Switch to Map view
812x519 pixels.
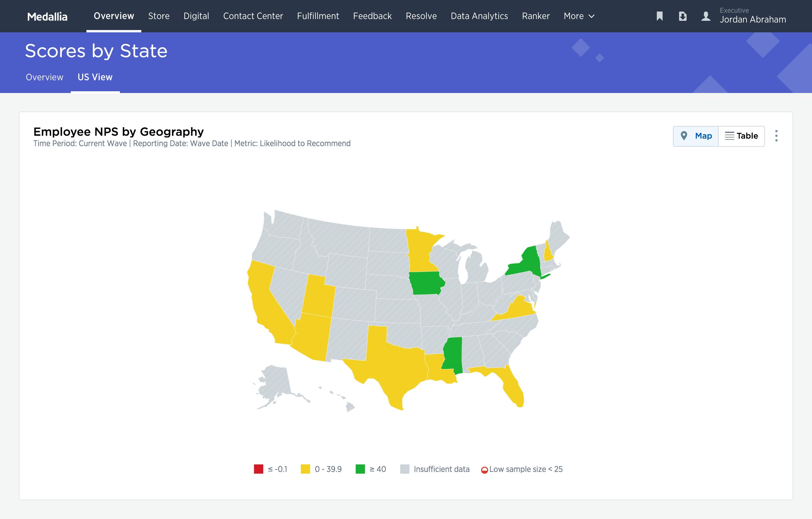point(696,136)
